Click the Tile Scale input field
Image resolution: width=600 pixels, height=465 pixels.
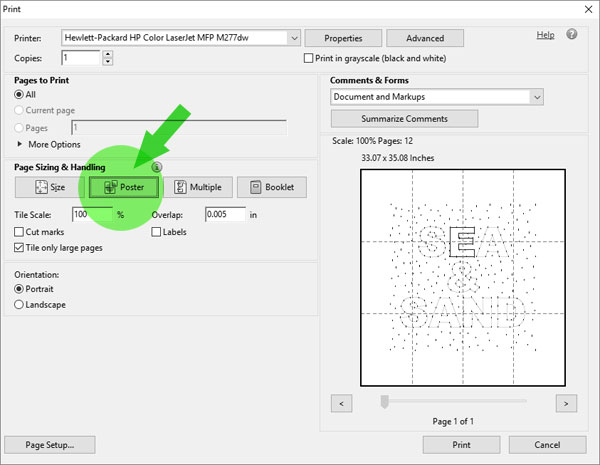point(92,214)
